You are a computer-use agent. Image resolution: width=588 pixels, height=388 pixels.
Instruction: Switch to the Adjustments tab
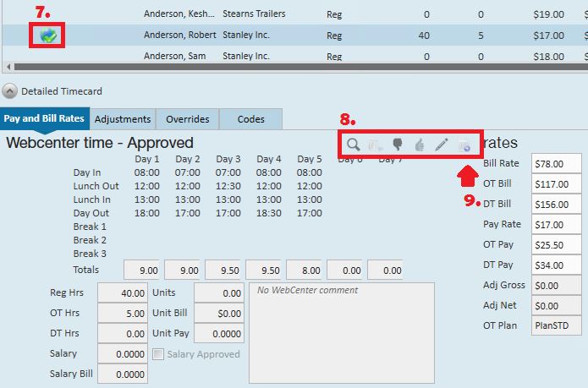click(x=123, y=119)
